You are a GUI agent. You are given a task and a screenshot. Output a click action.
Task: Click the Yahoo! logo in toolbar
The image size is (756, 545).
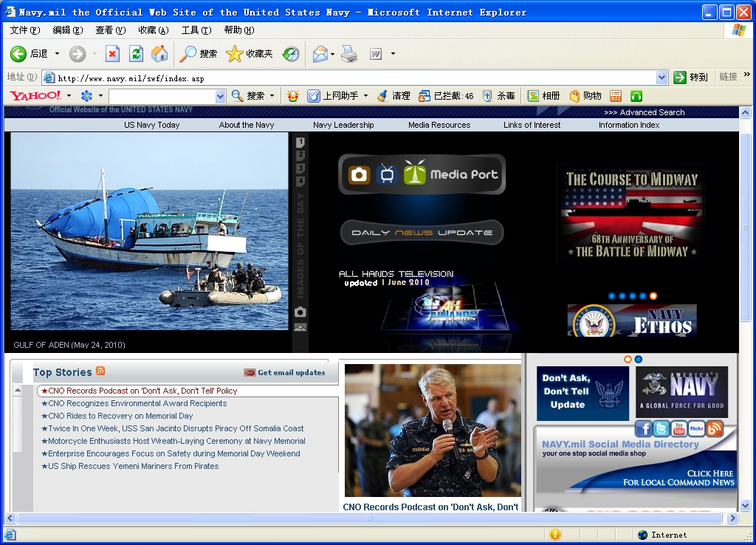(x=35, y=95)
